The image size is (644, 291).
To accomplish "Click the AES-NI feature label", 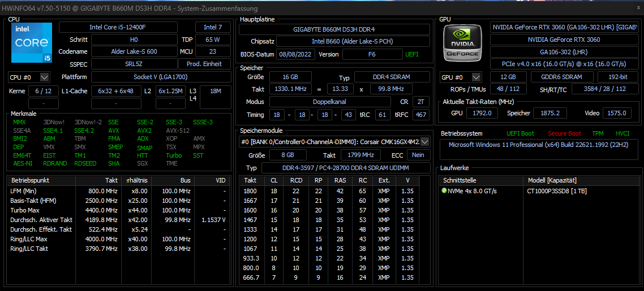I will [23, 163].
